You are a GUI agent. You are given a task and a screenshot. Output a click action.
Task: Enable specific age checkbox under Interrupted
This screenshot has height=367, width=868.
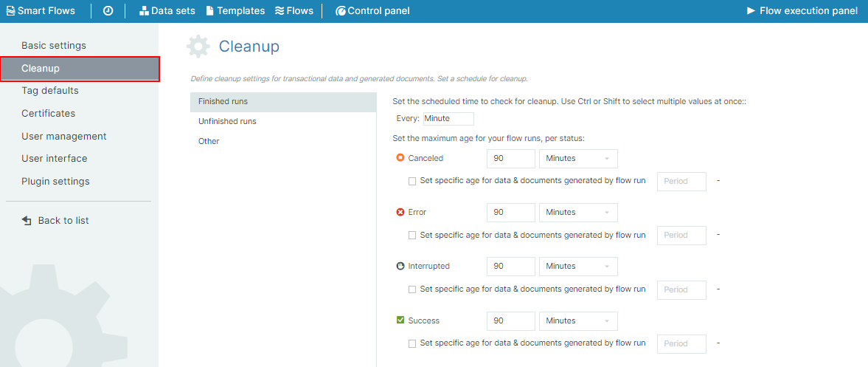(x=412, y=289)
